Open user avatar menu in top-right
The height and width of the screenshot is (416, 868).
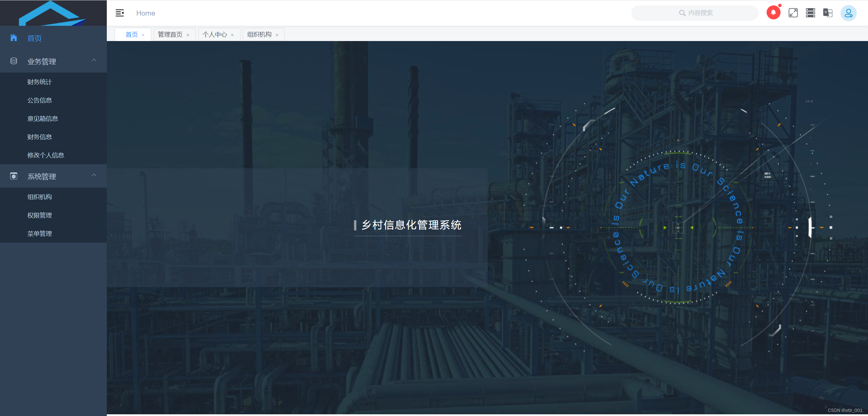tap(848, 13)
